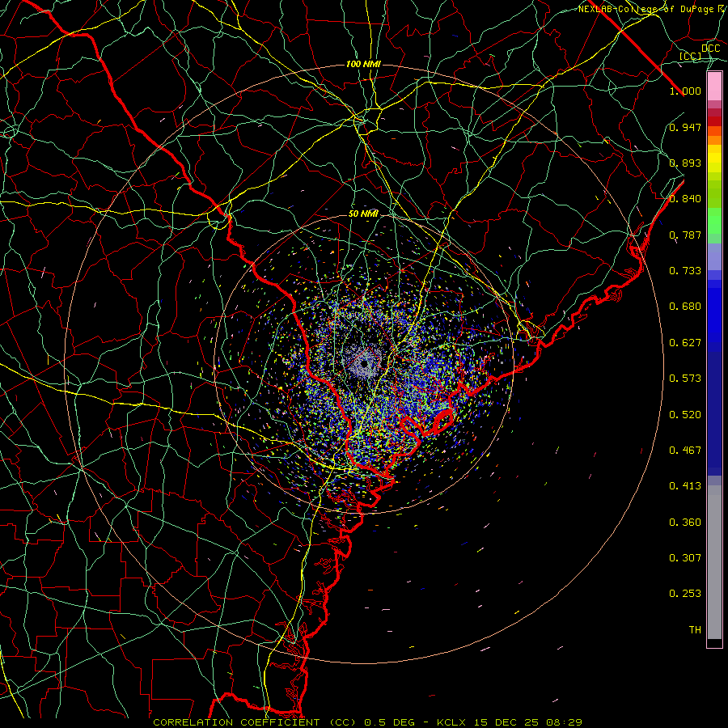
Task: Click the 1.000 scale value
Action: tap(685, 91)
